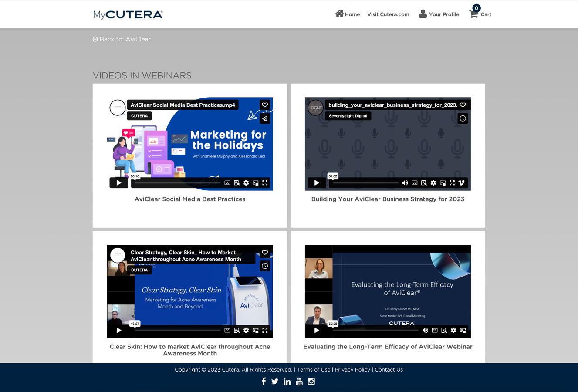Open Terms of Use in footer
Image resolution: width=578 pixels, height=392 pixels.
tap(314, 370)
